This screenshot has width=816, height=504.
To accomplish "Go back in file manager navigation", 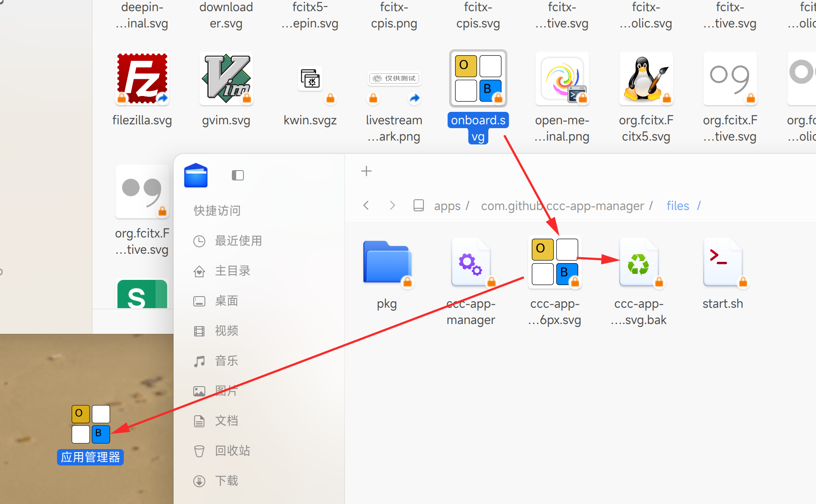I will [x=366, y=205].
